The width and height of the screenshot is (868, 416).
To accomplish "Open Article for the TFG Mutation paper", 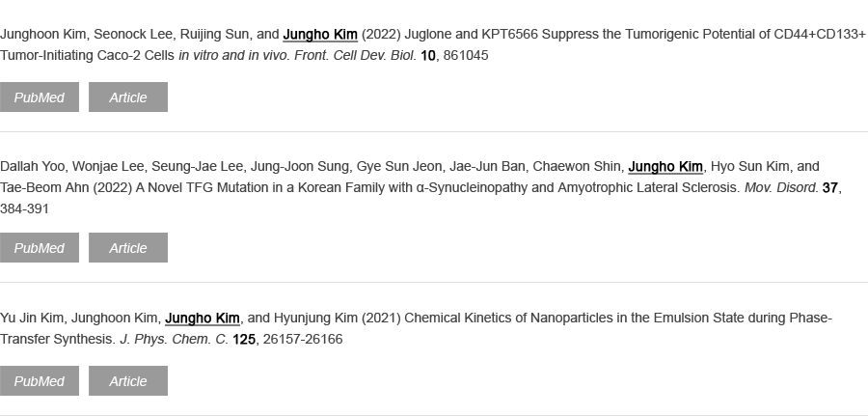I will click(128, 248).
